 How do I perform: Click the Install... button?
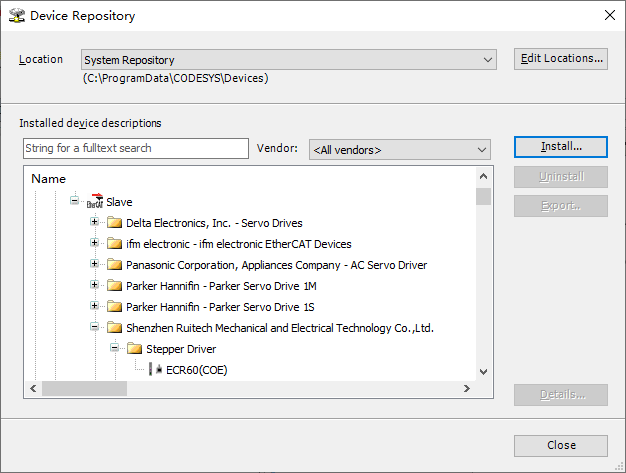(561, 147)
